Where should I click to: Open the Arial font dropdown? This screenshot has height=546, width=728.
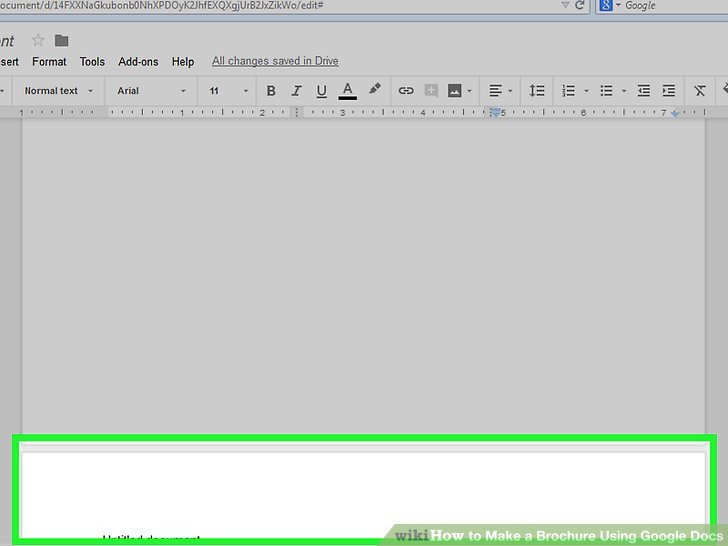(151, 91)
